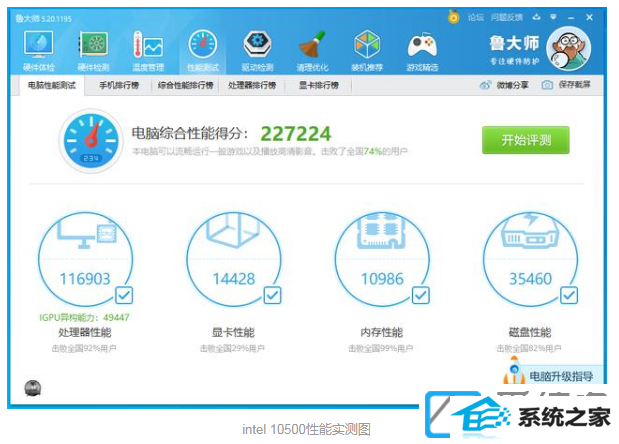This screenshot has width=619, height=444.
Task: Click the processor performance monitor icon
Action: coord(87,233)
